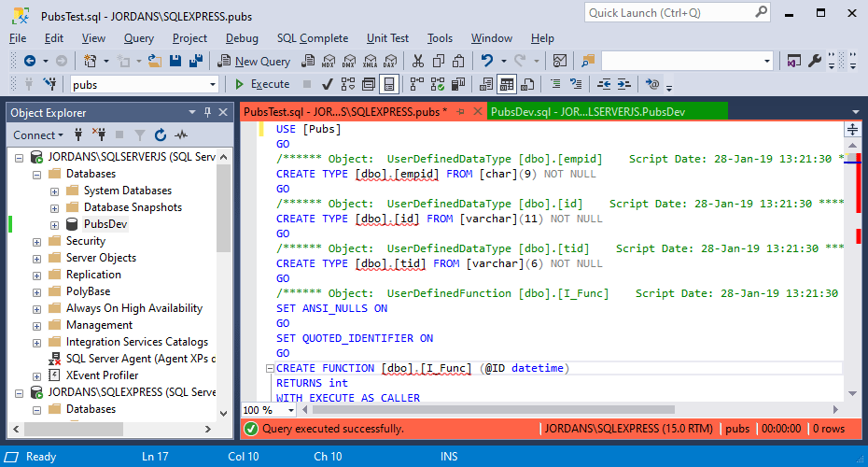The image size is (868, 467).
Task: Increase indent icon in SQL toolbar
Action: pos(623,84)
